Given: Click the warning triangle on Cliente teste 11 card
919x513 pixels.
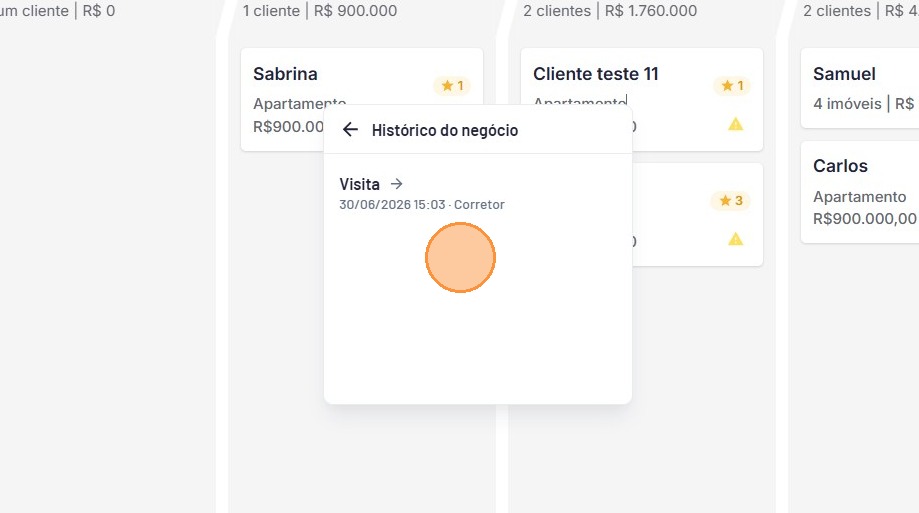Looking at the screenshot, I should click(x=736, y=124).
